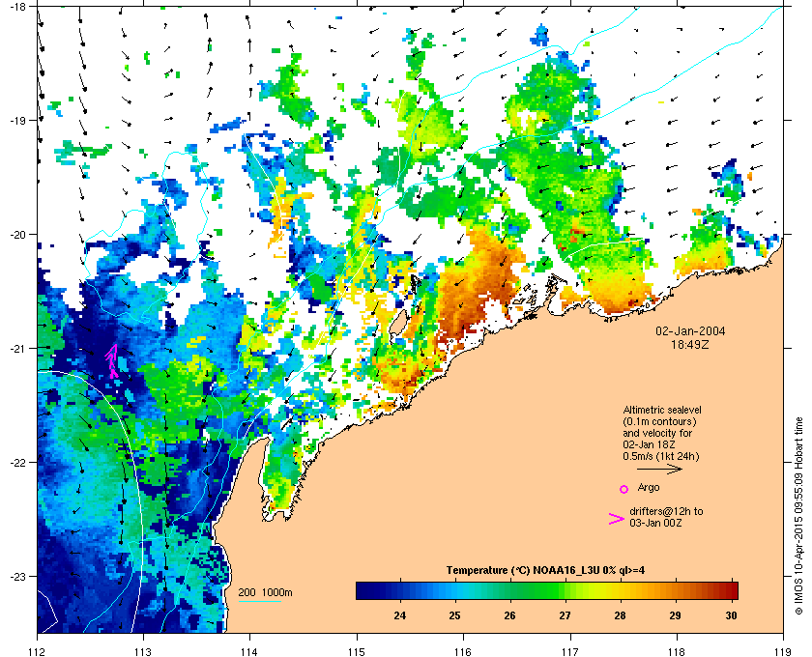Click the 'drifters@12h to' legend label
The width and height of the screenshot is (812, 657).
pos(666,511)
